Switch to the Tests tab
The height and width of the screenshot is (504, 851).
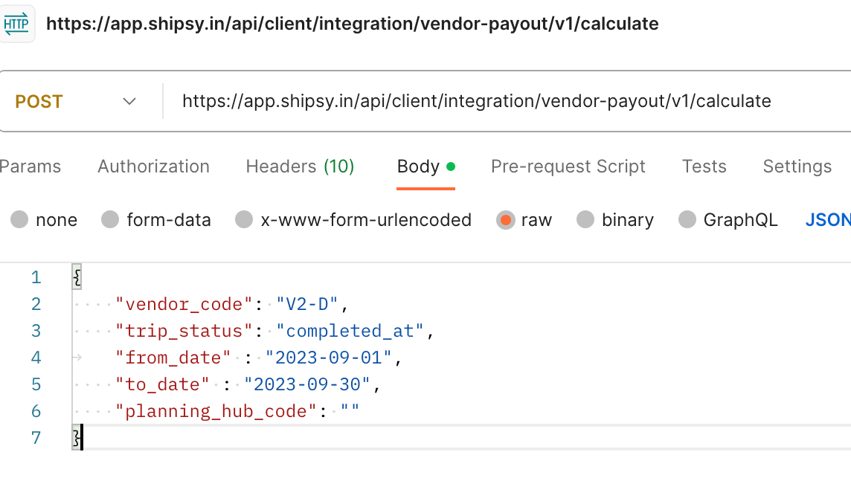coord(704,167)
